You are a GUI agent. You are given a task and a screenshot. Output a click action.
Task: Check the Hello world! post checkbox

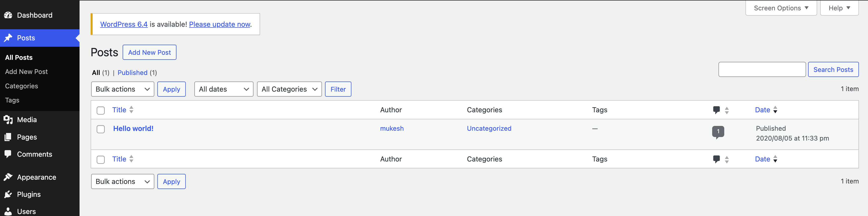click(101, 129)
